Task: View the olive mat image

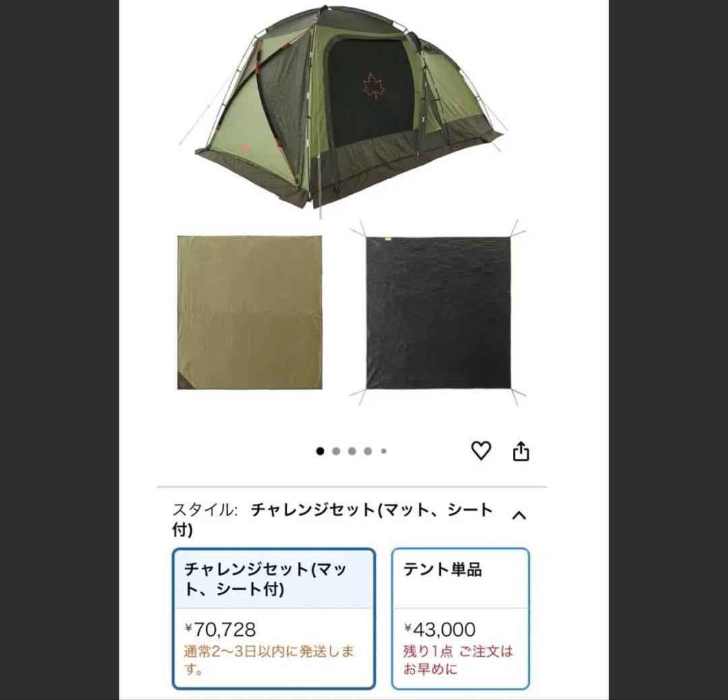Action: pyautogui.click(x=250, y=313)
